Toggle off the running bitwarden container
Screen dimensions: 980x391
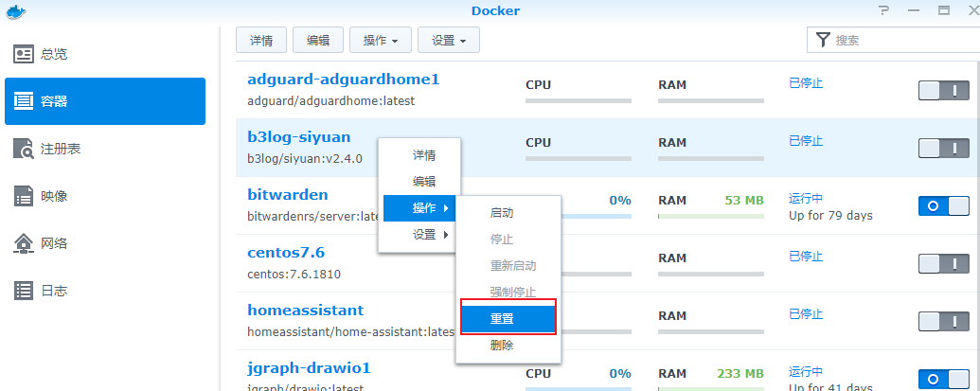tap(943, 206)
